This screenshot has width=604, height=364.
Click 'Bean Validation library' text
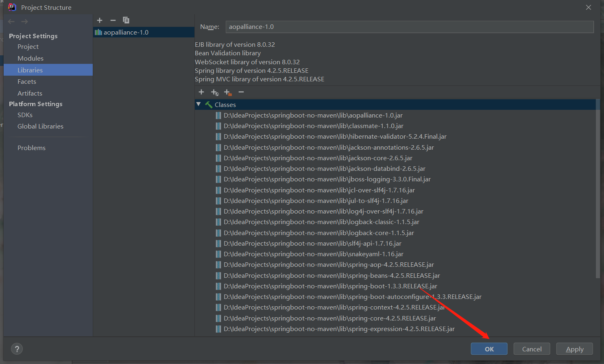click(228, 53)
